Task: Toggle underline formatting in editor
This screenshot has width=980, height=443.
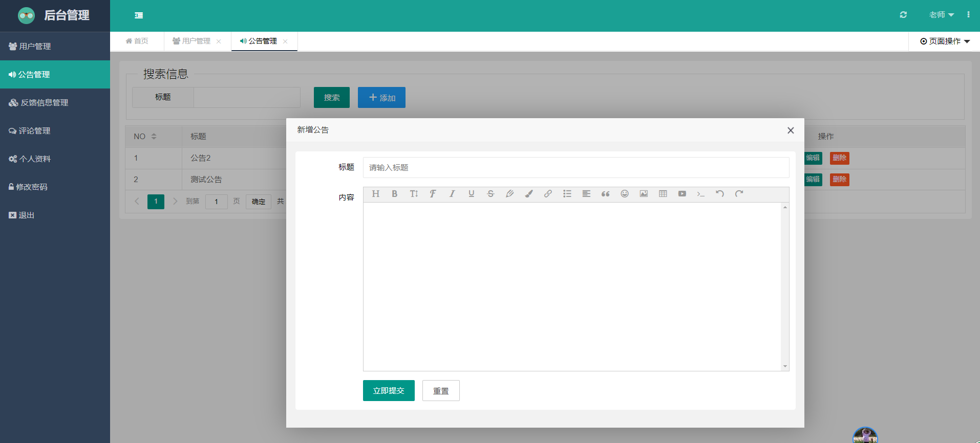Action: tap(471, 194)
